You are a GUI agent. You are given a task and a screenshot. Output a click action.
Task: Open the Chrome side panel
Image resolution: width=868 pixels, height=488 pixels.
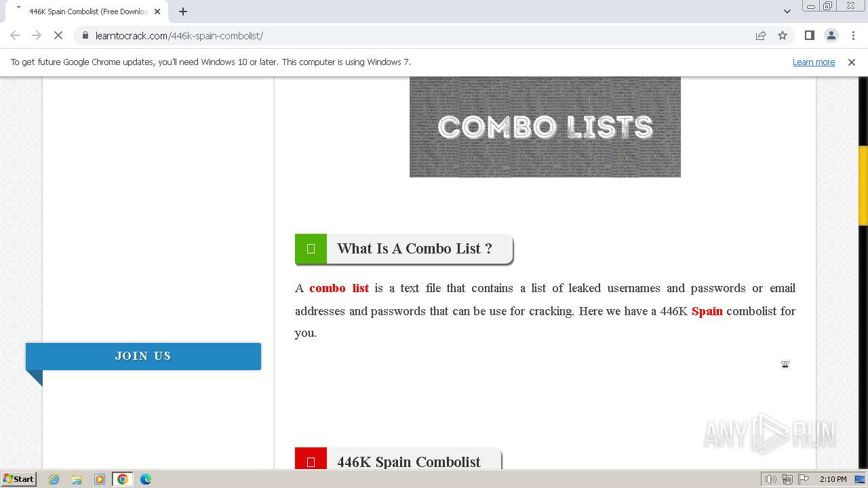coord(809,35)
